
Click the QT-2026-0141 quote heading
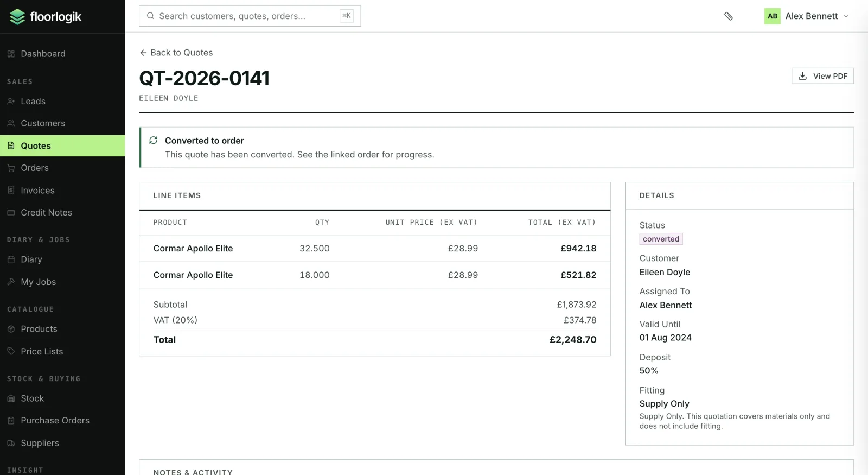click(204, 78)
